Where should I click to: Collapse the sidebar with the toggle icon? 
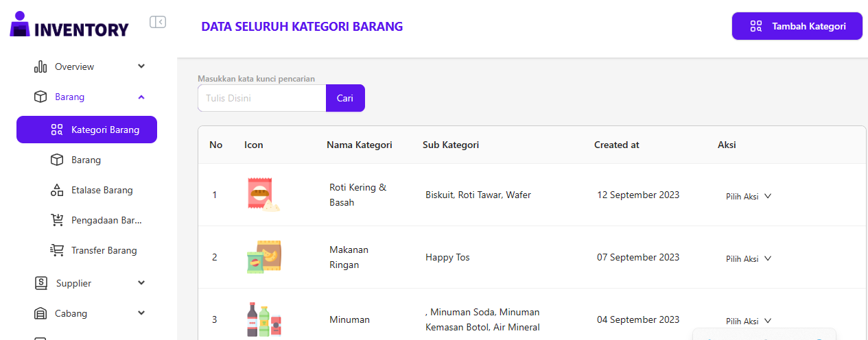tap(158, 22)
